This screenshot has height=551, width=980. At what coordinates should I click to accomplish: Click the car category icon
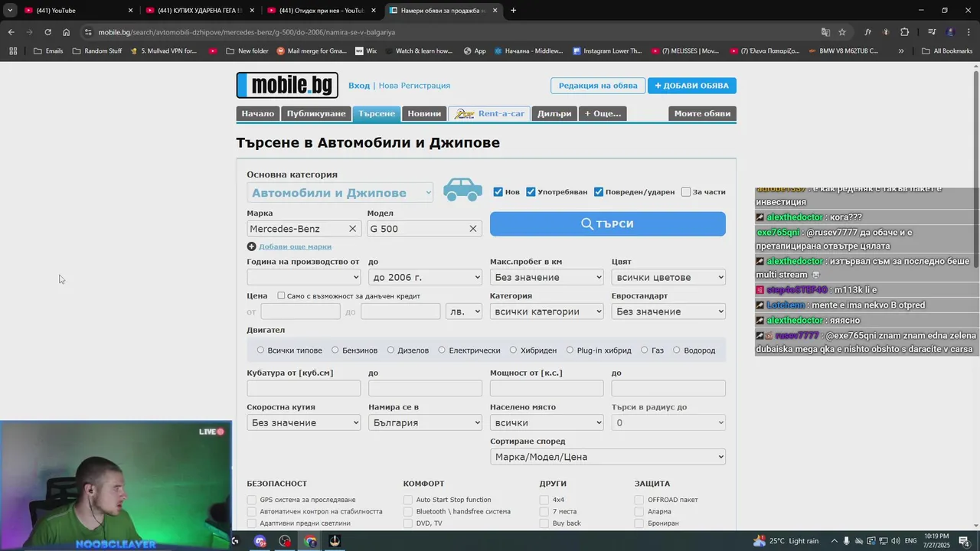[x=462, y=190]
